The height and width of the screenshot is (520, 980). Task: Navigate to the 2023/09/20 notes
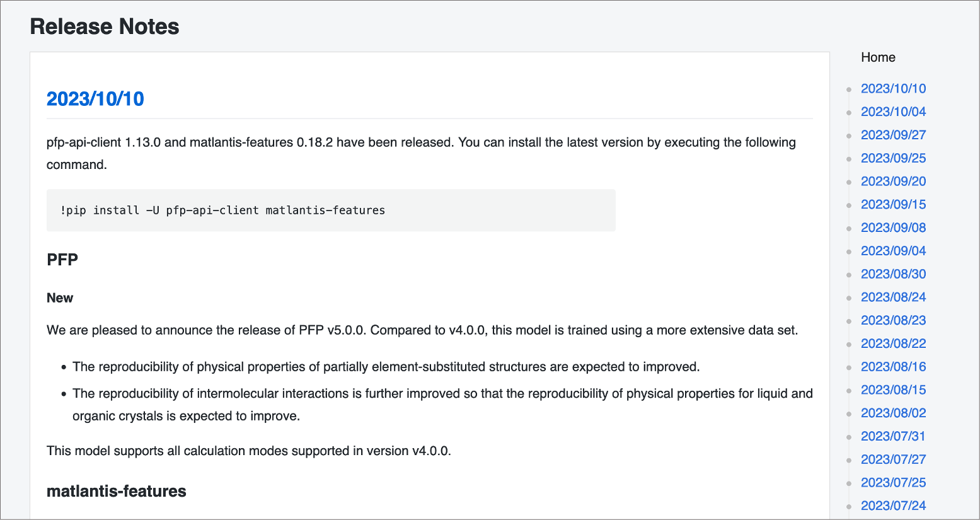tap(893, 182)
